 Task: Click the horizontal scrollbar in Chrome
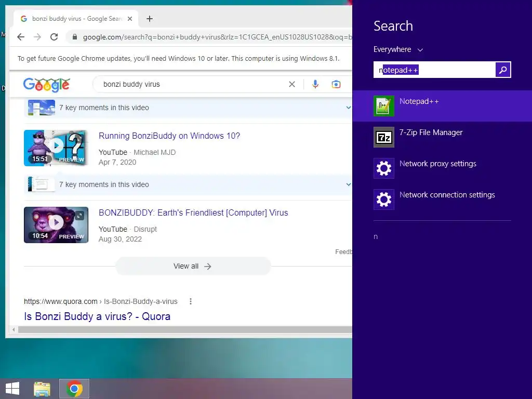click(185, 329)
